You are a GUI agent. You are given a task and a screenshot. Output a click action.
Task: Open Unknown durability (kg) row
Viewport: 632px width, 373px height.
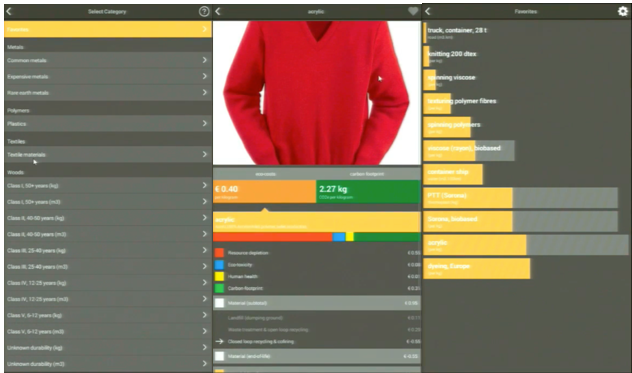(108, 348)
